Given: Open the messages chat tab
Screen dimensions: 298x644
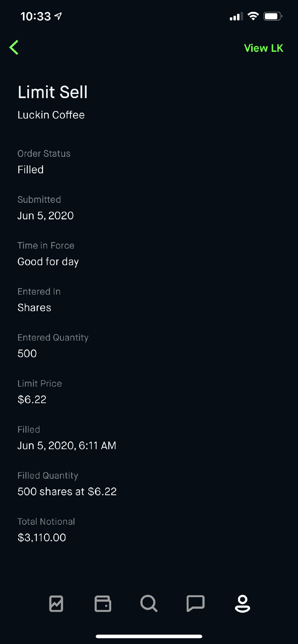Looking at the screenshot, I should click(195, 603).
